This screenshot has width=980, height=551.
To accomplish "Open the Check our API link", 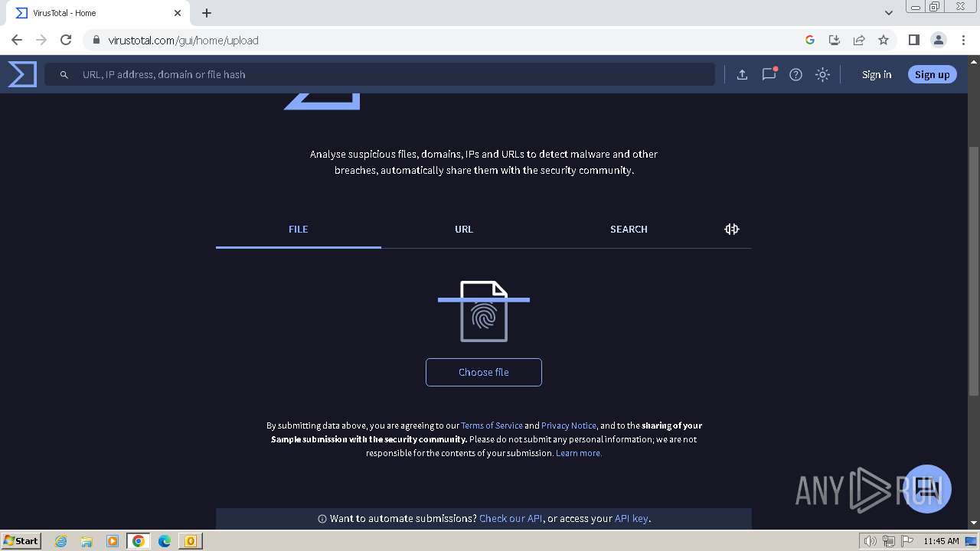I will pos(511,518).
